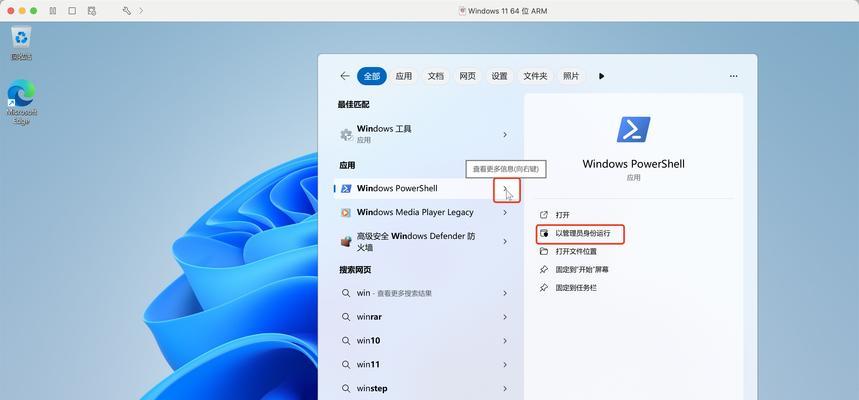Screen dimensions: 859x400
Task: Click the pin icon beside 固定到任务栏
Action: tap(543, 288)
